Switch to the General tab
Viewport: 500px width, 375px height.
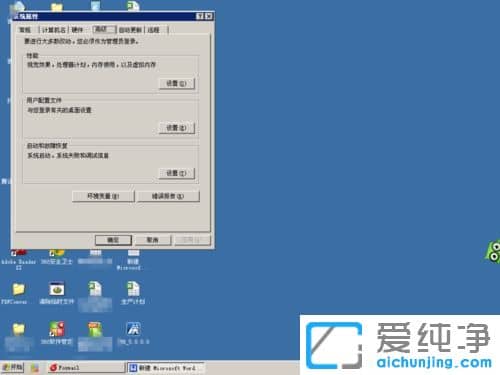tap(25, 30)
